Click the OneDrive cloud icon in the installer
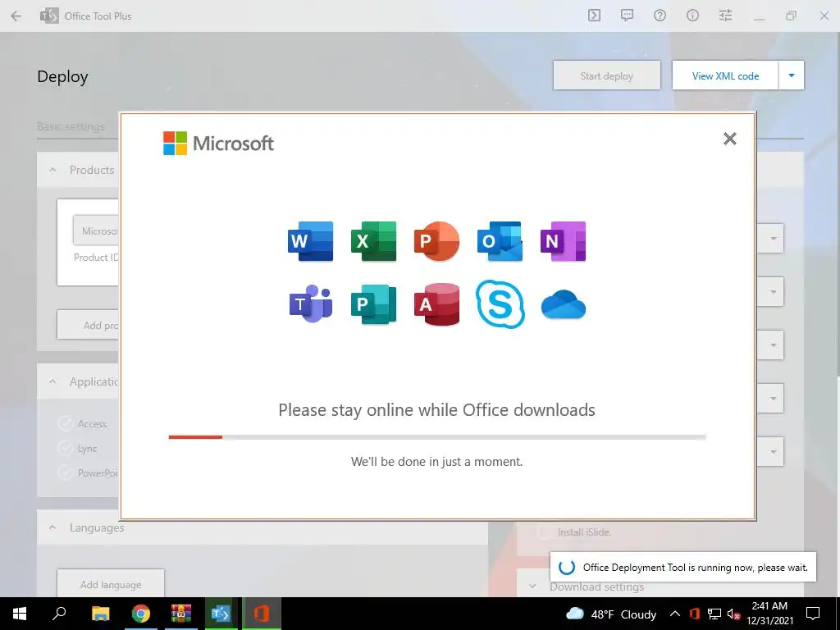The width and height of the screenshot is (840, 630). [563, 304]
